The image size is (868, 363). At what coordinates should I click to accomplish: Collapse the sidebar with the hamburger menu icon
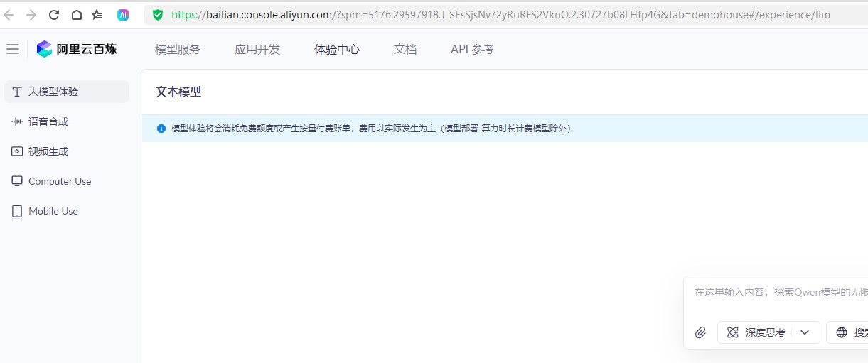13,49
